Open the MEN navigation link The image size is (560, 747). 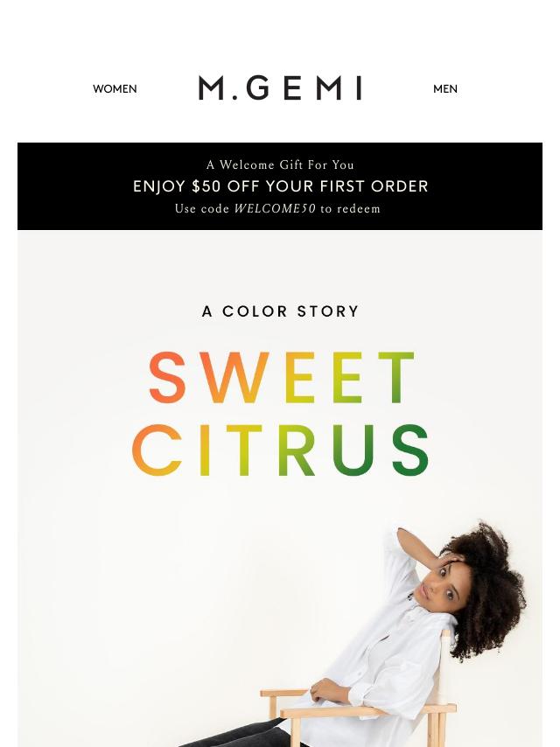tap(445, 89)
